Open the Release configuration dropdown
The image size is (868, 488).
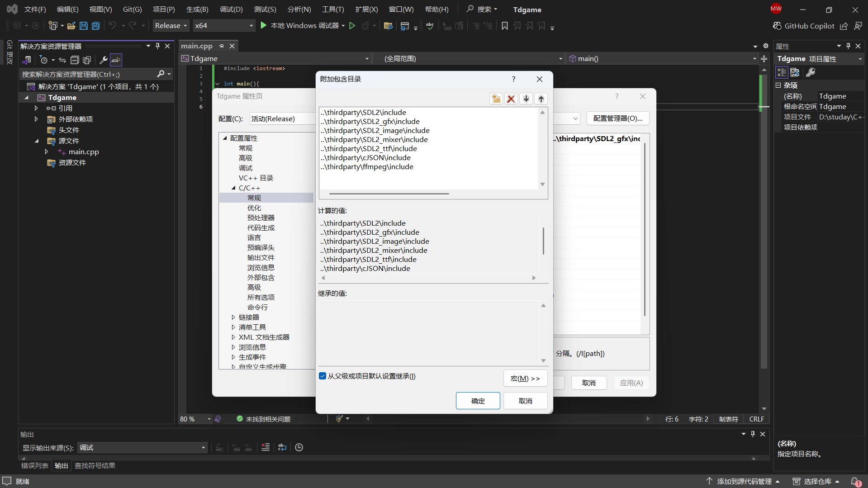171,26
